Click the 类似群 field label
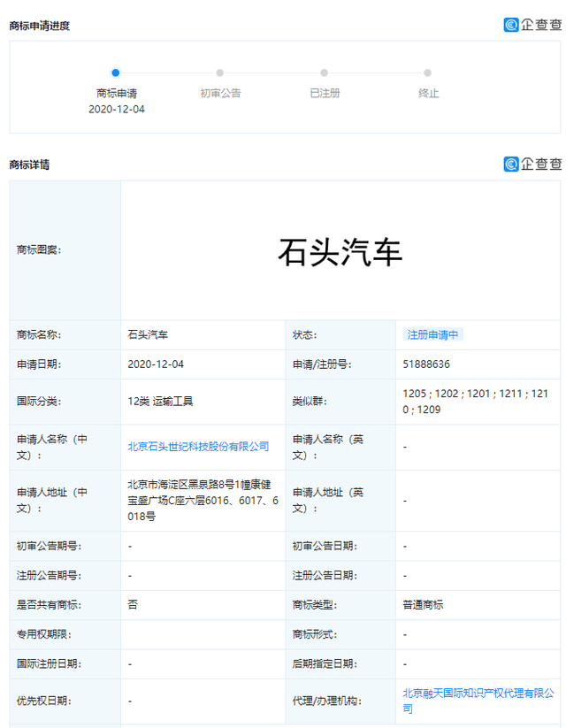The image size is (566, 728). 310,401
